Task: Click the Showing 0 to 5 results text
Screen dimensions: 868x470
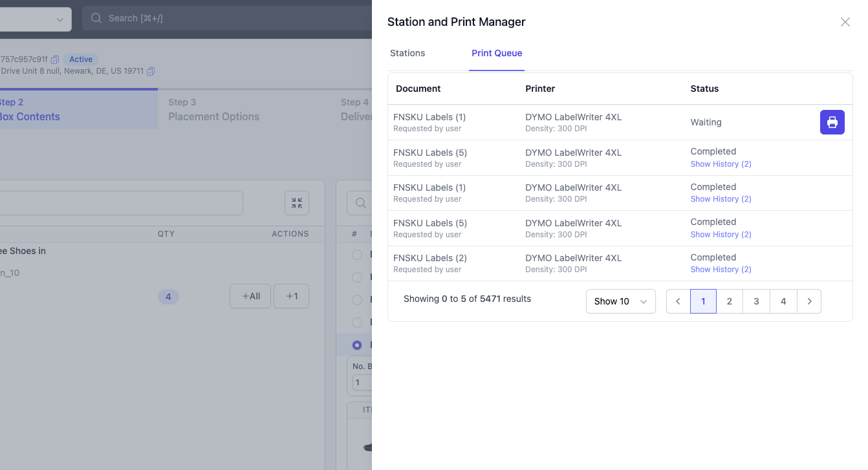Action: point(467,299)
